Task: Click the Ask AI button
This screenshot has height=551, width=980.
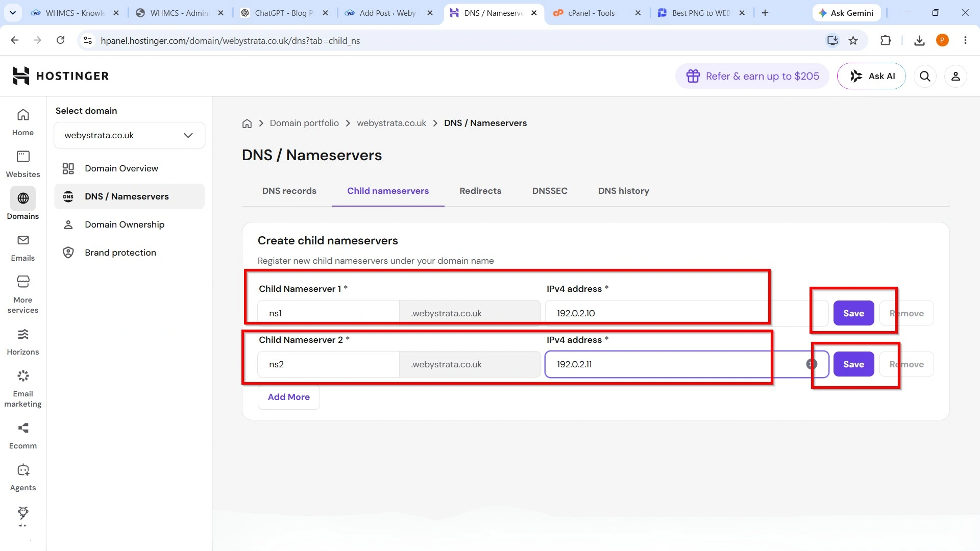Action: [871, 76]
